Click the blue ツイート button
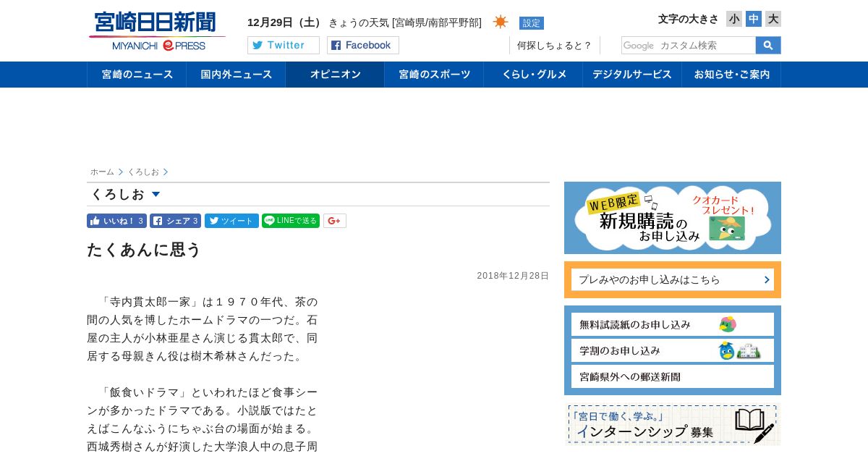 [231, 221]
